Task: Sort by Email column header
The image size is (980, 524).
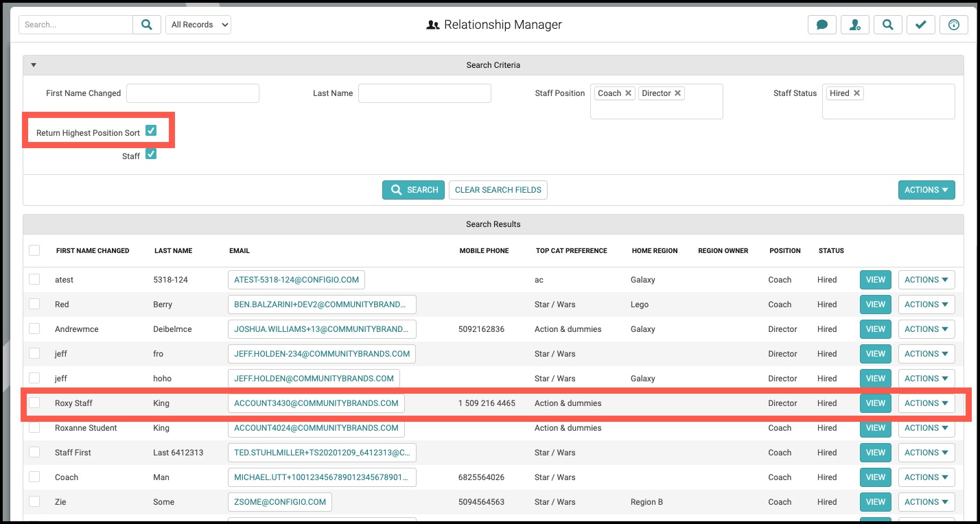Action: [x=240, y=251]
